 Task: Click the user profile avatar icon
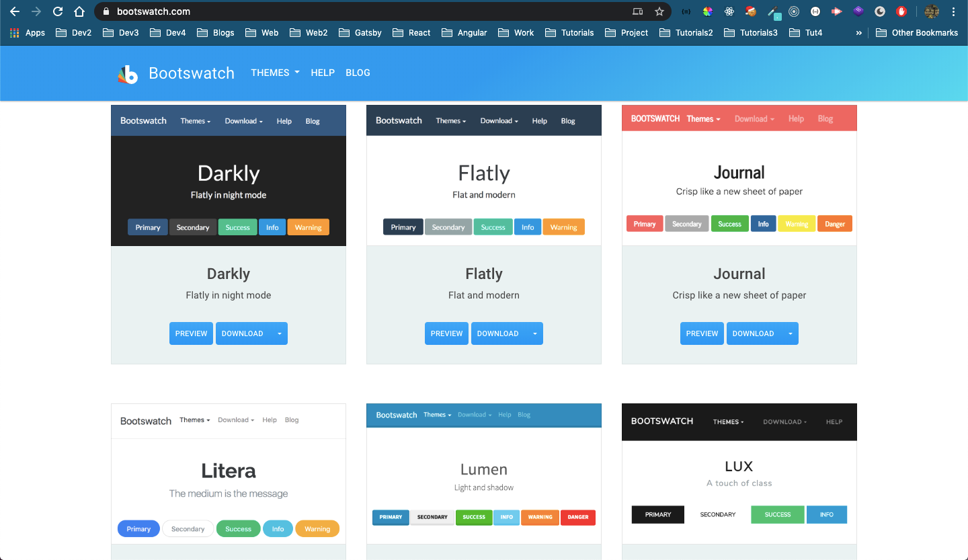click(x=932, y=11)
